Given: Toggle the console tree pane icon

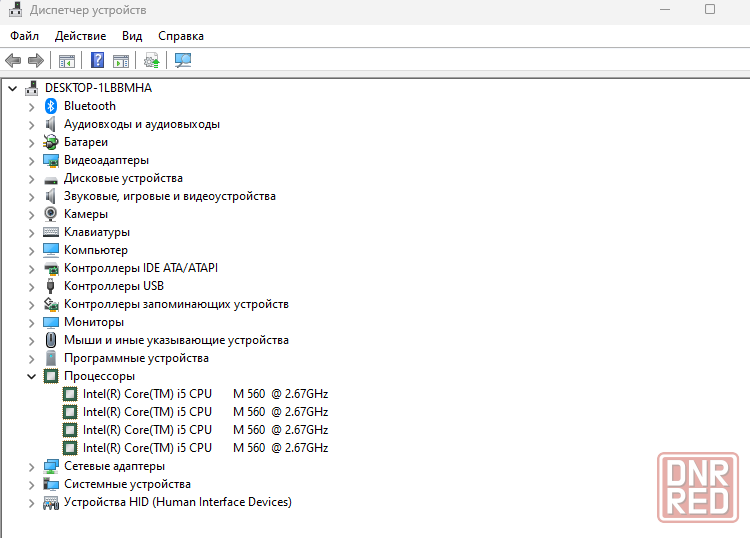Looking at the screenshot, I should (67, 61).
